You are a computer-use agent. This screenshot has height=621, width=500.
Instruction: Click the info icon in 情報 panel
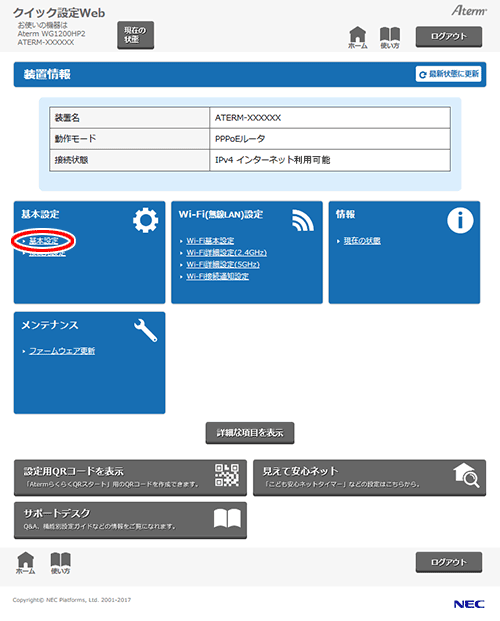tap(460, 220)
